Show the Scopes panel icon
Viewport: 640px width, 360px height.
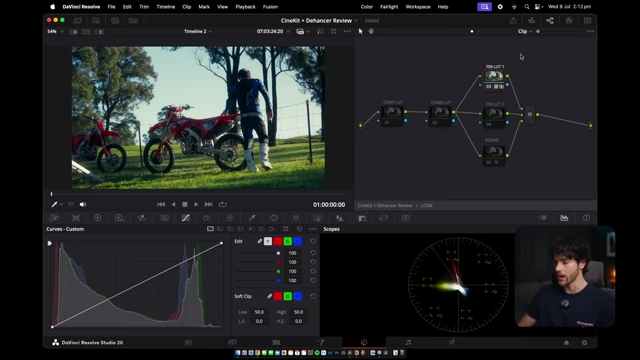[x=564, y=218]
